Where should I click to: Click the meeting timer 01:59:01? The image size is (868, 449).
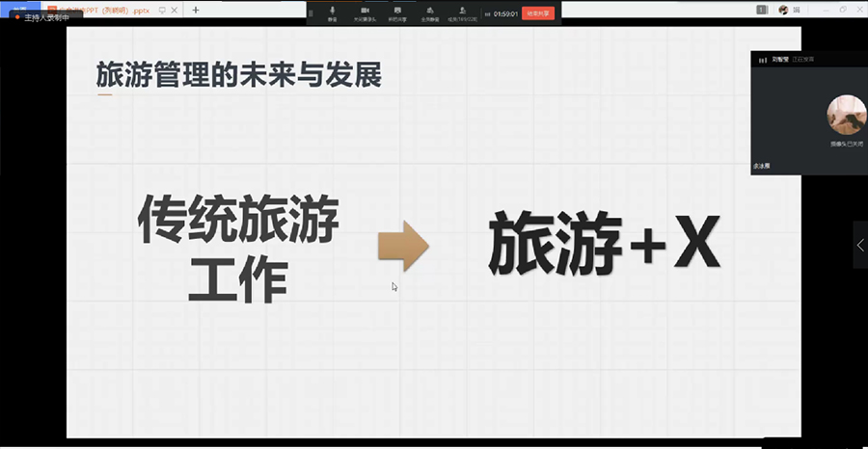click(505, 13)
